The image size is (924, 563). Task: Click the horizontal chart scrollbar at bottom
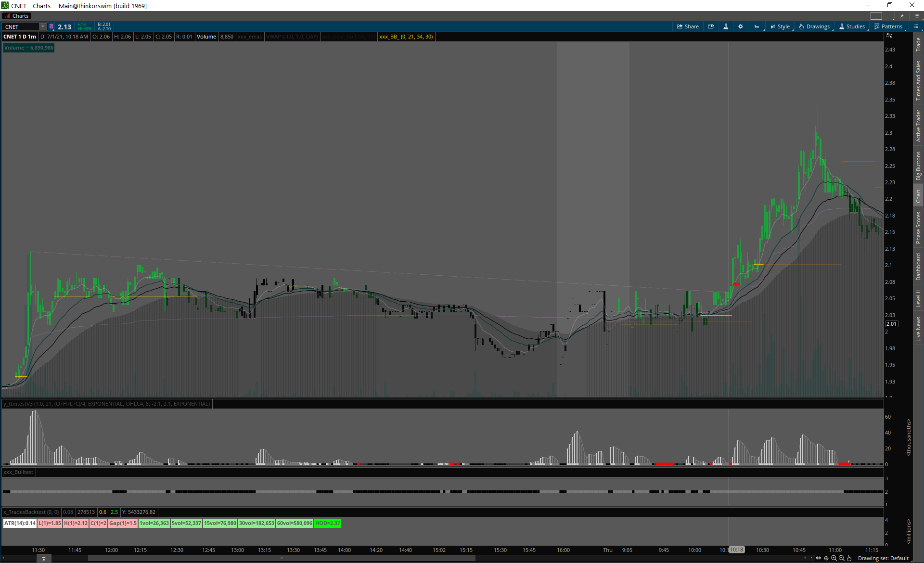coord(282,558)
